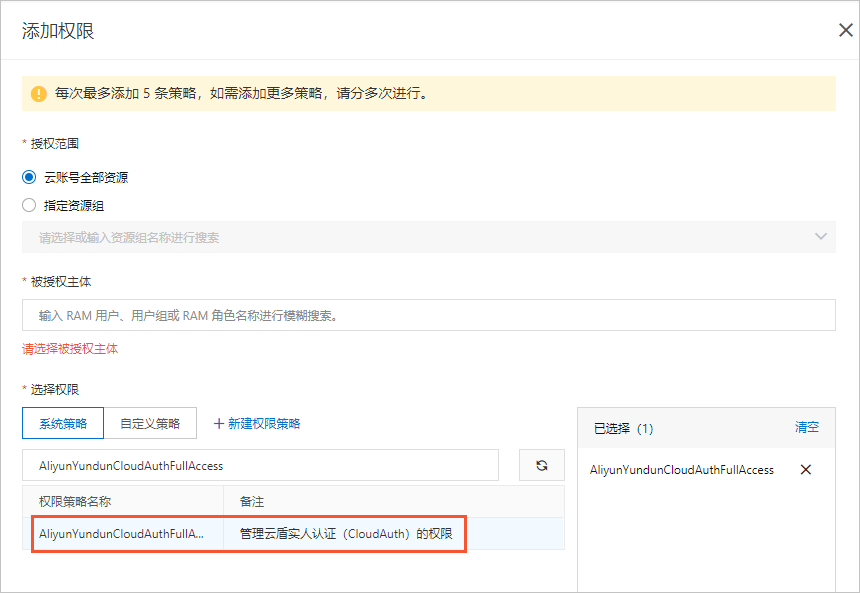Select the AliyunYundunCloudAuthFullA... policy row
860x593 pixels.
(x=293, y=533)
